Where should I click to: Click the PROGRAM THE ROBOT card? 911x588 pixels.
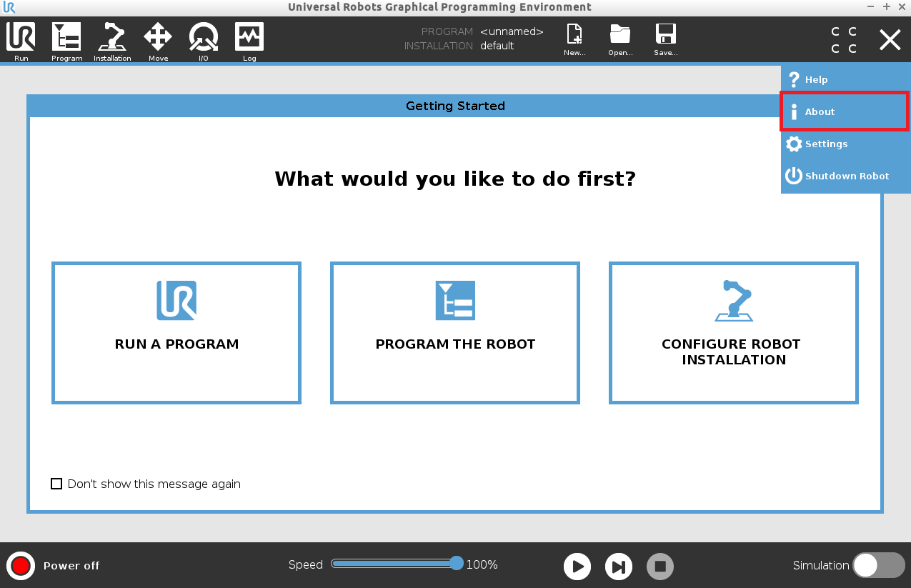[x=455, y=333]
